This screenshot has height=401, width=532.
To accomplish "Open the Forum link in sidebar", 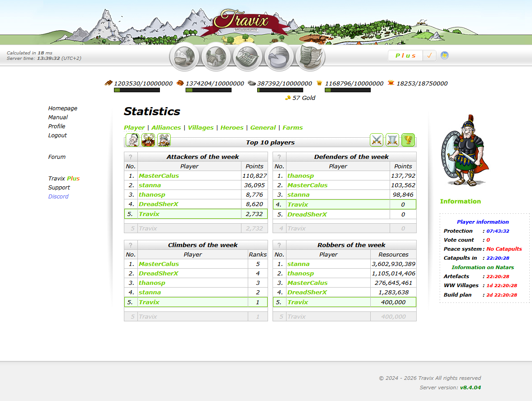I will coord(57,157).
